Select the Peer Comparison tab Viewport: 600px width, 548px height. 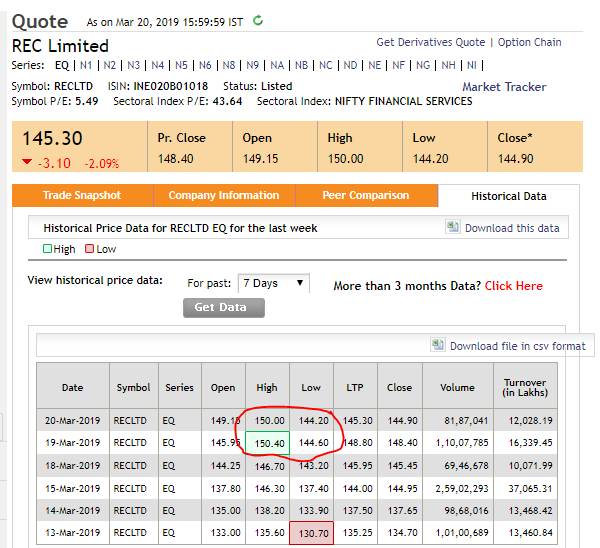click(365, 196)
